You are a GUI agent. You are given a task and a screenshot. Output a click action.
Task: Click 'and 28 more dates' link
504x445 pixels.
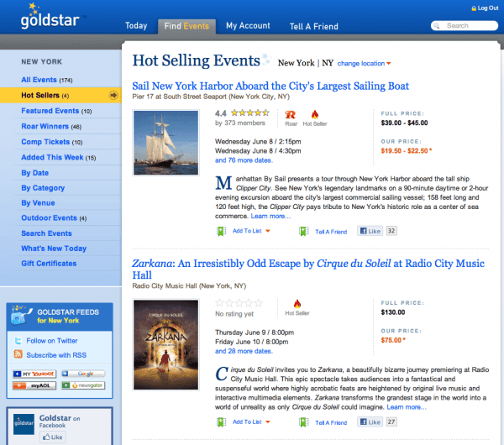244,351
